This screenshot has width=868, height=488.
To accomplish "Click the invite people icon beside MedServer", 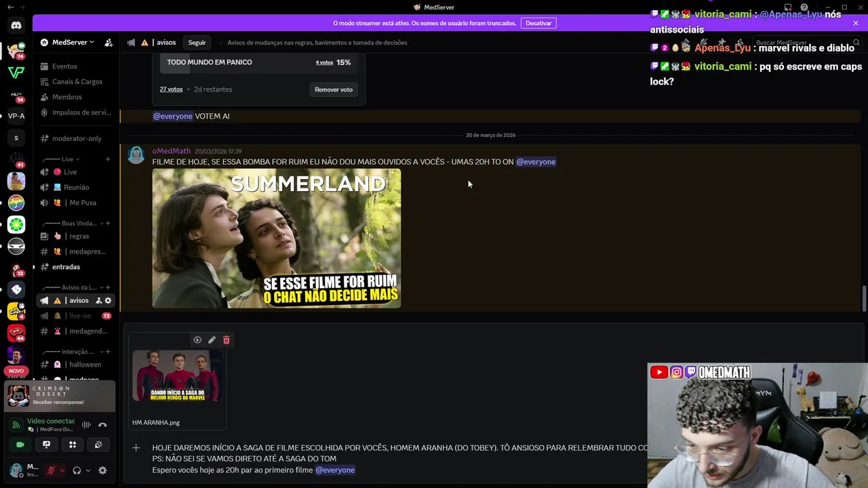I will tap(108, 42).
